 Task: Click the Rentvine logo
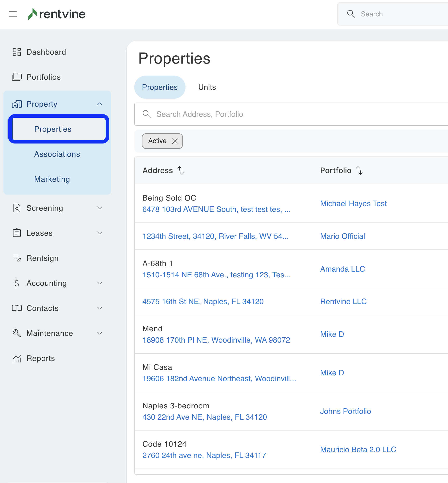pos(57,14)
